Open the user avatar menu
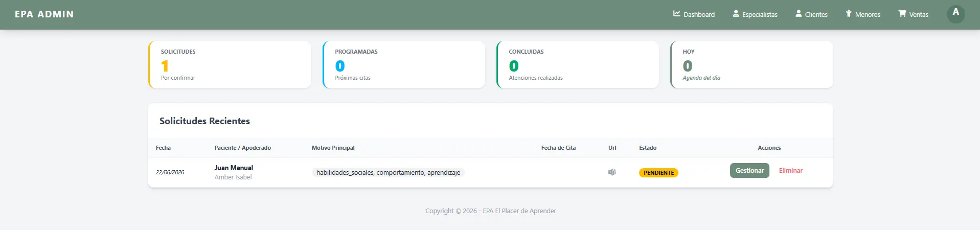This screenshot has width=980, height=230. coord(955,14)
